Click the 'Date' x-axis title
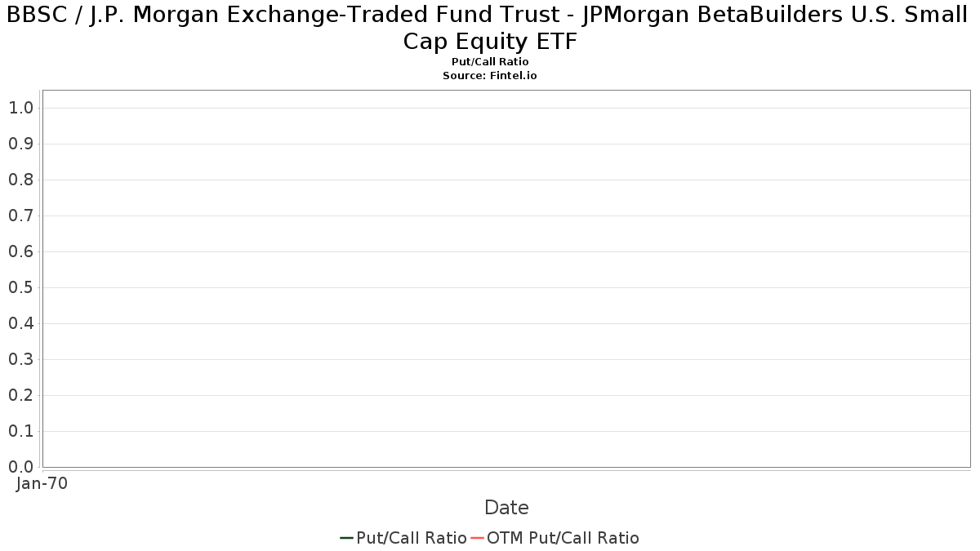This screenshot has width=980, height=551. (506, 508)
